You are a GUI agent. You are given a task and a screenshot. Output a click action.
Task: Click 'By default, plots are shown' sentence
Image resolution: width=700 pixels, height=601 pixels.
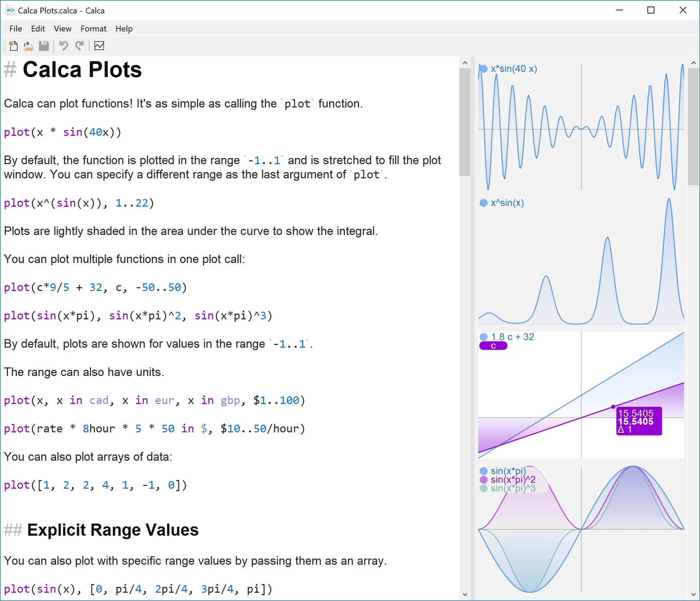[x=158, y=344]
